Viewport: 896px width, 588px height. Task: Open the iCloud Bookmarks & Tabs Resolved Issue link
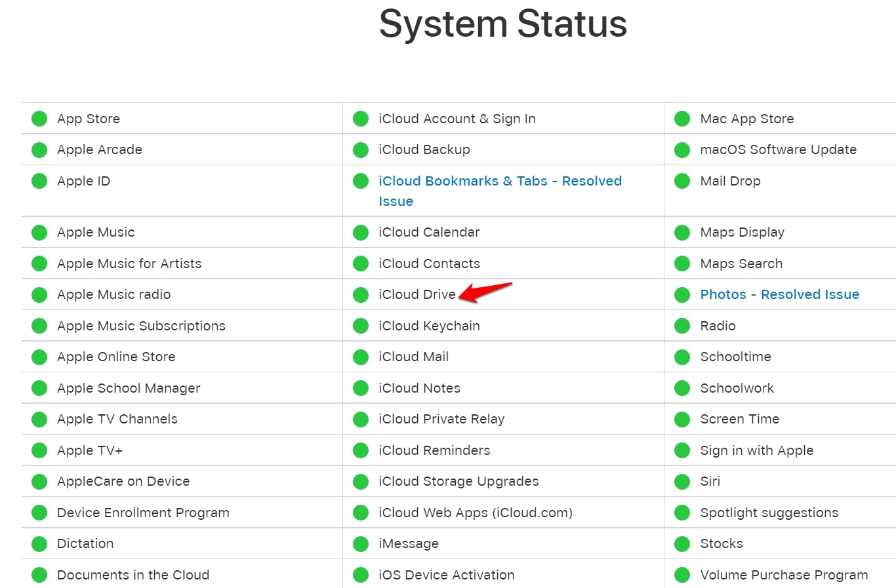click(x=500, y=191)
